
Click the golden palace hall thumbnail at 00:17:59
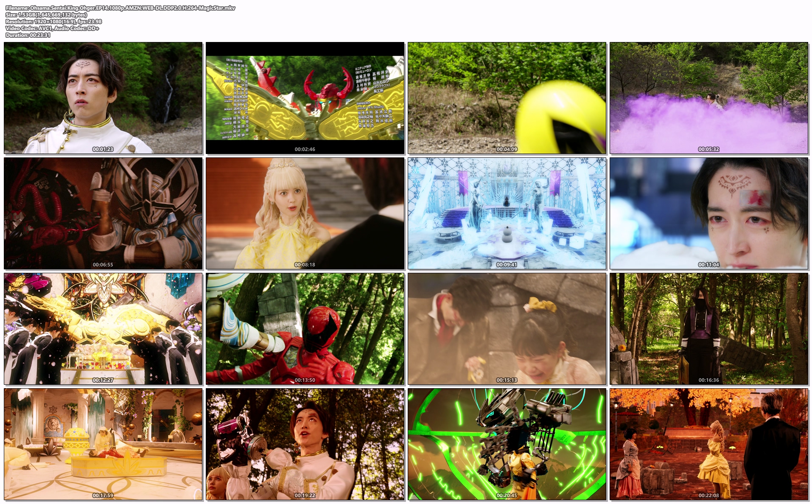click(103, 444)
